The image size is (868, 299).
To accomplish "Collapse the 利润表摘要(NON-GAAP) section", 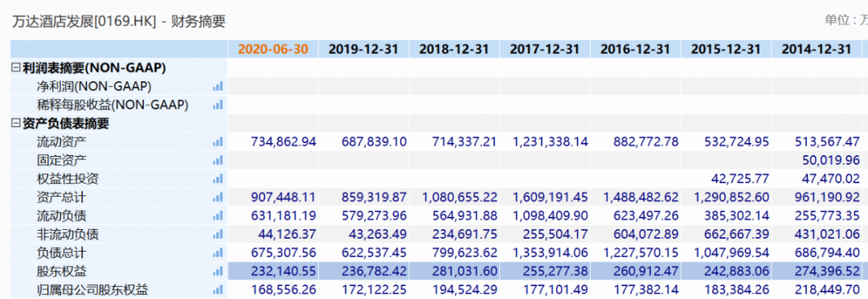I will tap(16, 68).
